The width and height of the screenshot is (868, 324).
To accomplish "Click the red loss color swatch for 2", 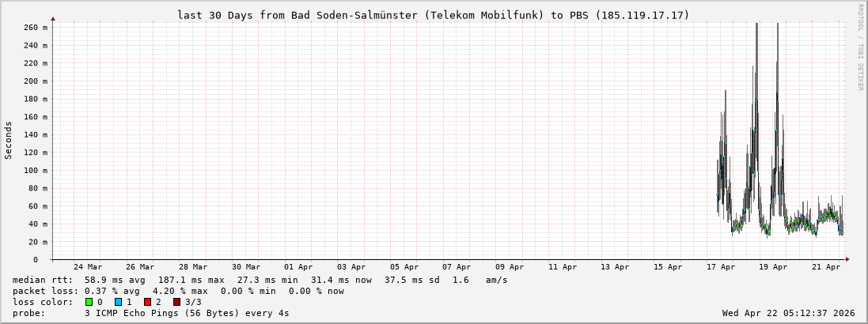I will 147,302.
